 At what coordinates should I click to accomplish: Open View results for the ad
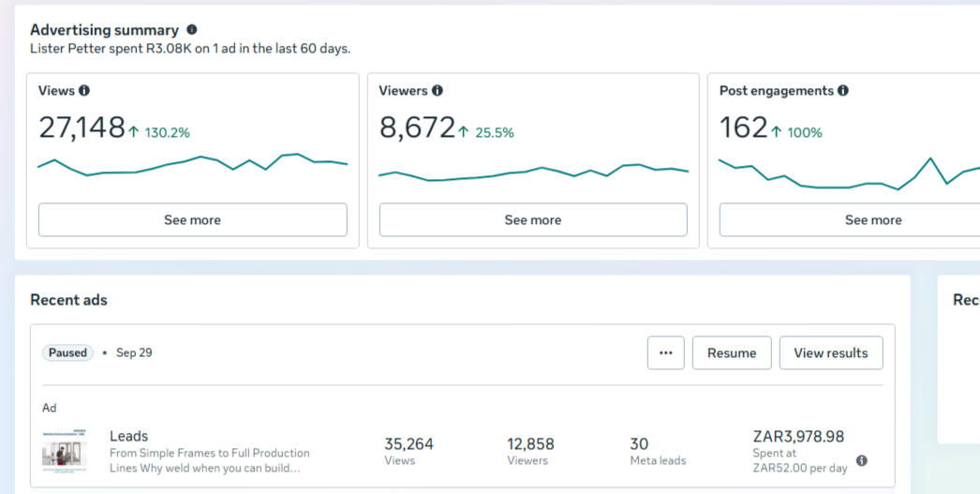click(830, 353)
